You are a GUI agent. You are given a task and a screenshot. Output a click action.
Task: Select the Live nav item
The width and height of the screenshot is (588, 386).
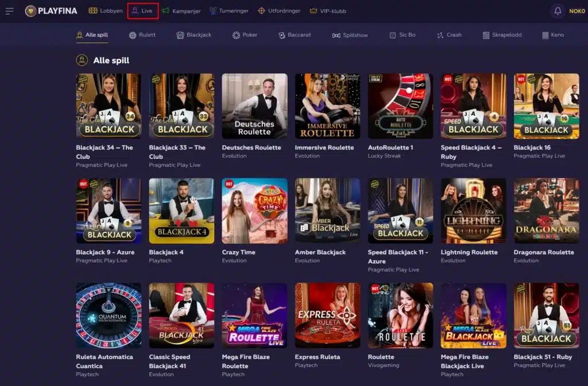click(x=143, y=11)
